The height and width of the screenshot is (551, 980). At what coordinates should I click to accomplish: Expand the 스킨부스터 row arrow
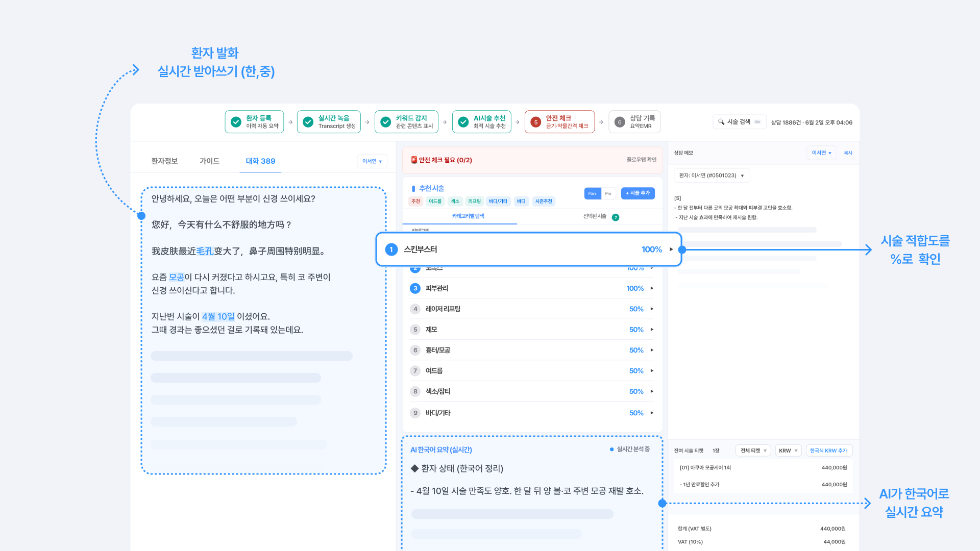pyautogui.click(x=671, y=249)
